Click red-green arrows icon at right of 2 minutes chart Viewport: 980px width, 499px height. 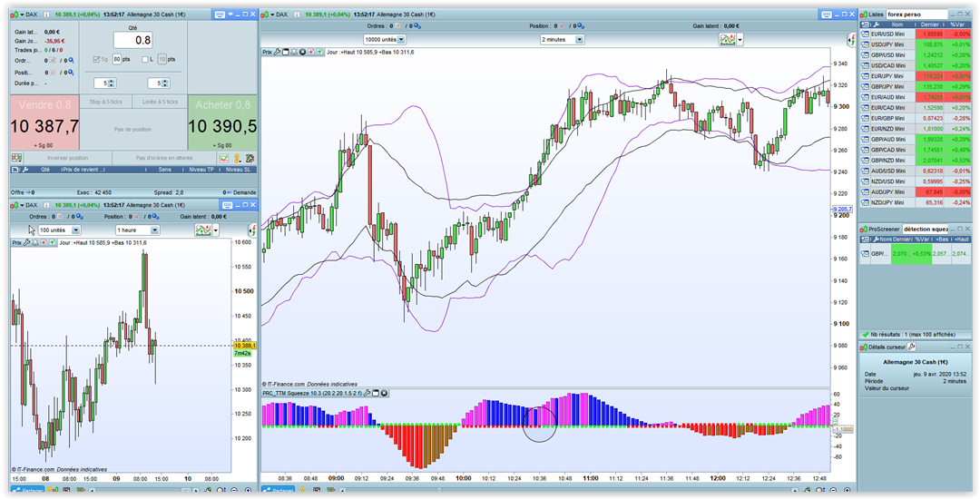[850, 40]
